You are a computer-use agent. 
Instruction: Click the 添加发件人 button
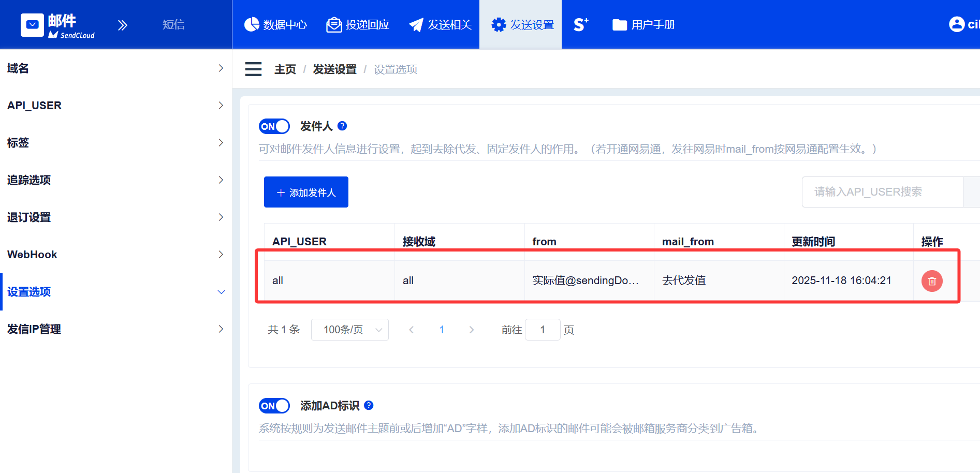coord(306,193)
